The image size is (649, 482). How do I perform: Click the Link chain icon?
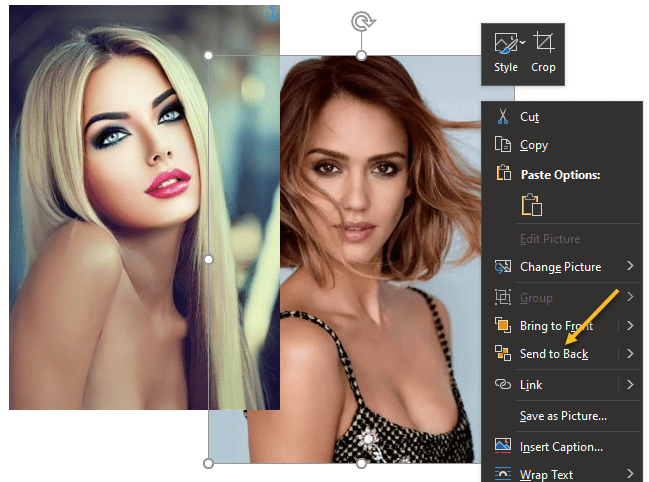[x=503, y=385]
